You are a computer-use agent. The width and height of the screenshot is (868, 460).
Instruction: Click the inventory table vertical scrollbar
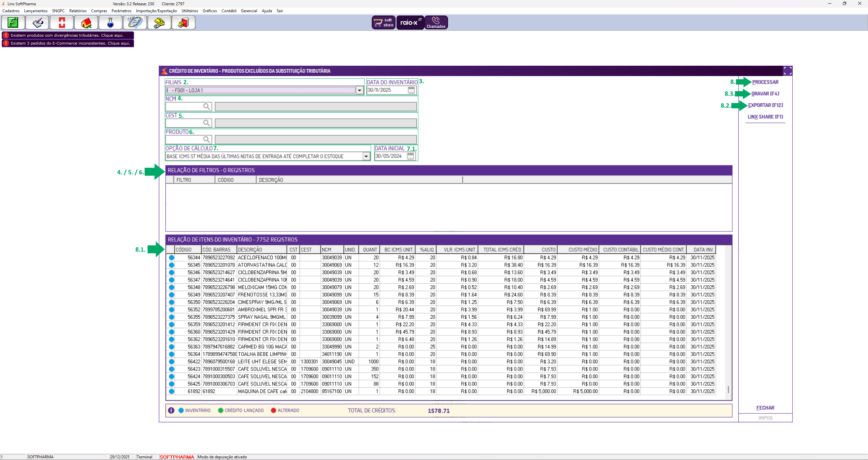point(728,389)
